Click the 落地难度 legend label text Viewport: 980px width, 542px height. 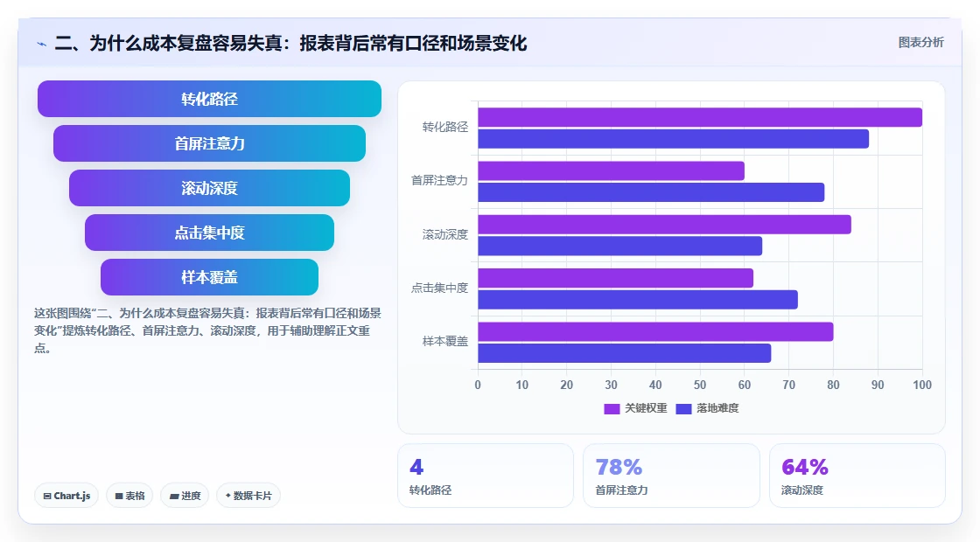click(717, 407)
